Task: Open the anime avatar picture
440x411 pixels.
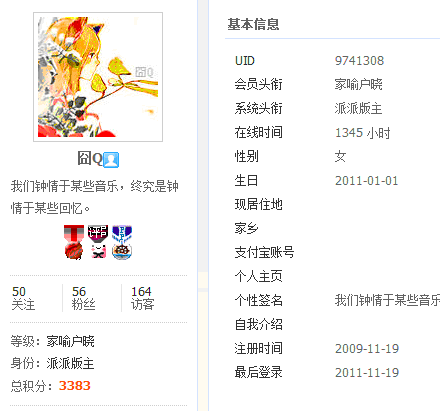Action: point(98,77)
